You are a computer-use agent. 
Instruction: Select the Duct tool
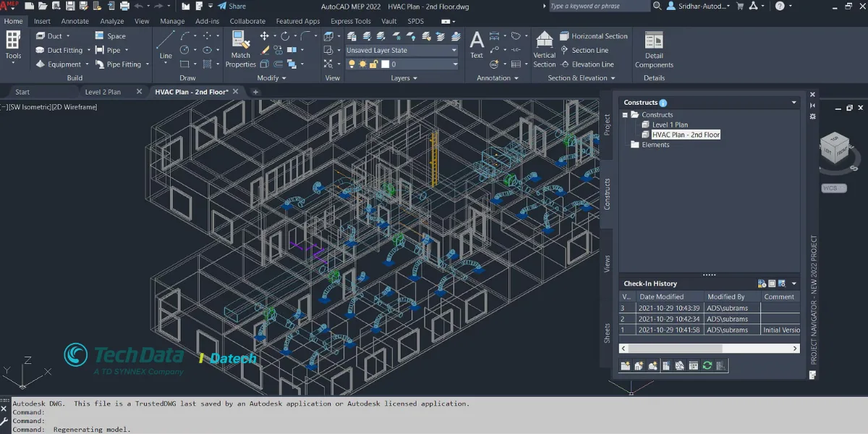(49, 36)
